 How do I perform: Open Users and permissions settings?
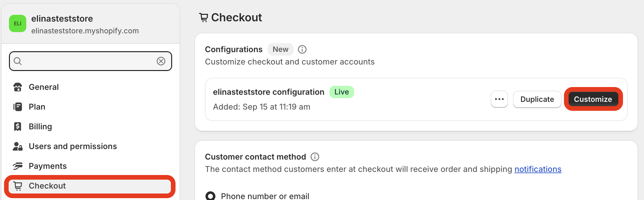73,146
